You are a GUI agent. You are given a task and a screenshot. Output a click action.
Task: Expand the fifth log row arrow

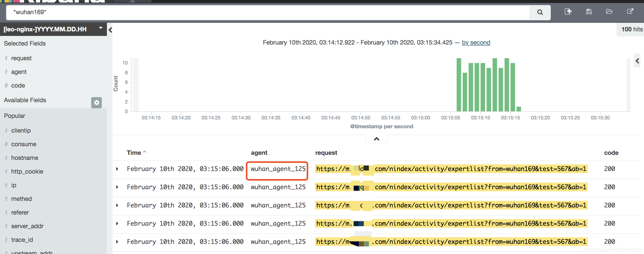tap(117, 242)
